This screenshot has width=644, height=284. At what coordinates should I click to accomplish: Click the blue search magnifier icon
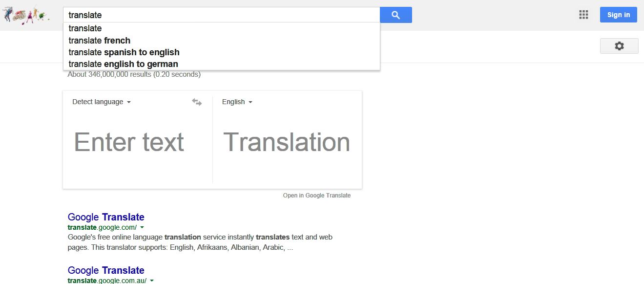(395, 15)
